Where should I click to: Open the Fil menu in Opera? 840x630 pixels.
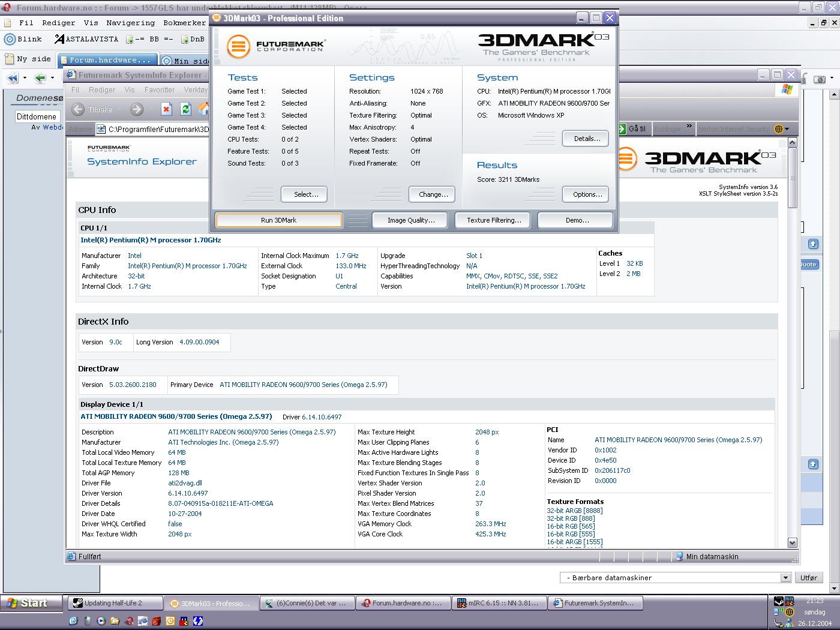(x=26, y=23)
